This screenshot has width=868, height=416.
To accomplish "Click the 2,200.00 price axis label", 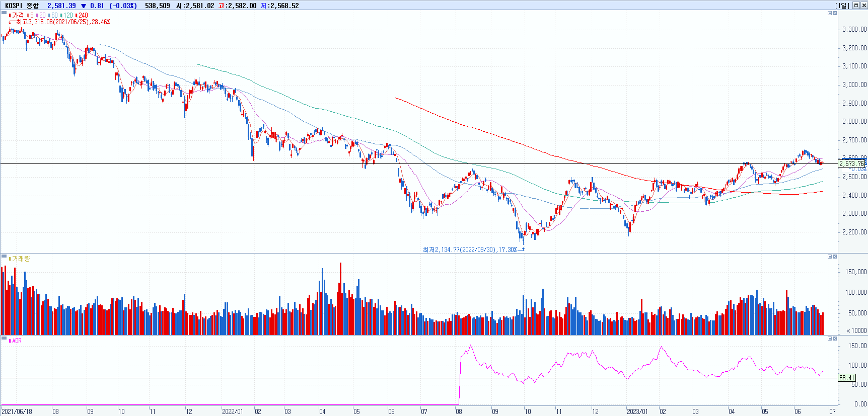I will [x=854, y=232].
